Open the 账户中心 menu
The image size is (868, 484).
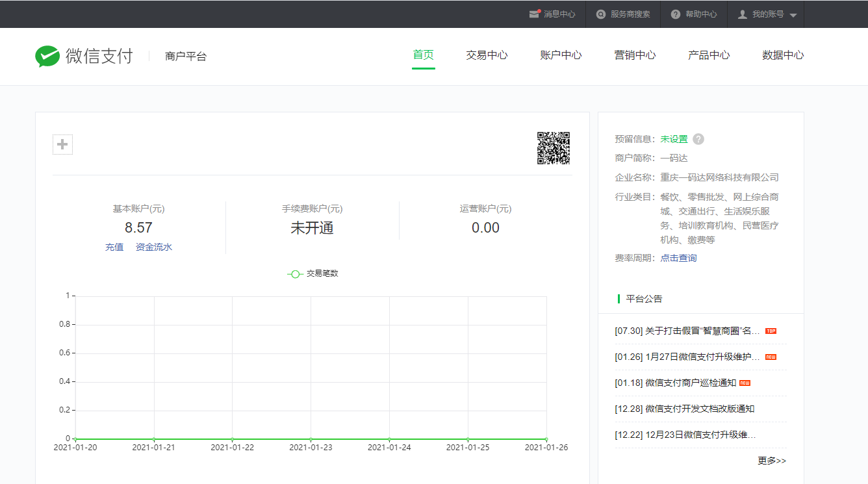click(x=561, y=55)
